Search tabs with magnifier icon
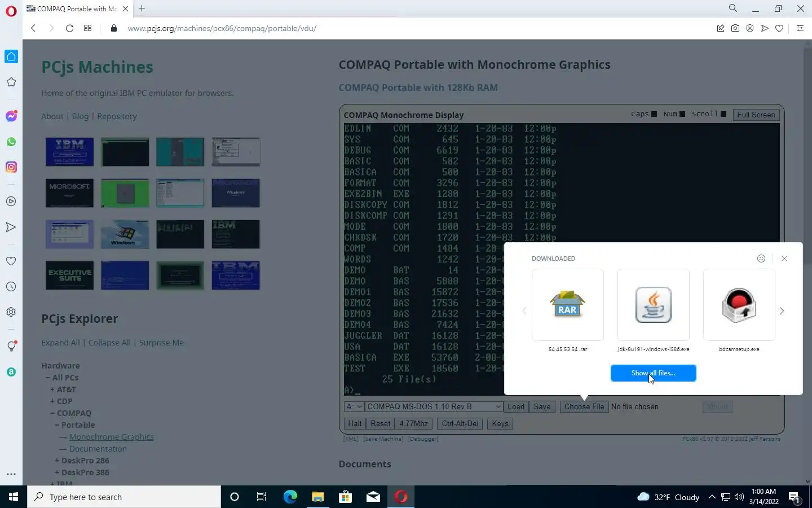The height and width of the screenshot is (508, 812). 733,8
